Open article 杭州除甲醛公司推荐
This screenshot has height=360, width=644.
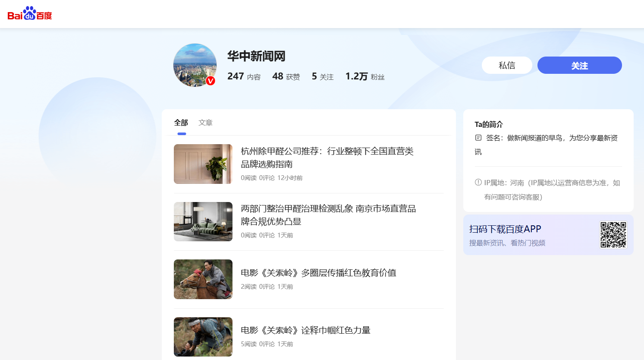point(327,158)
